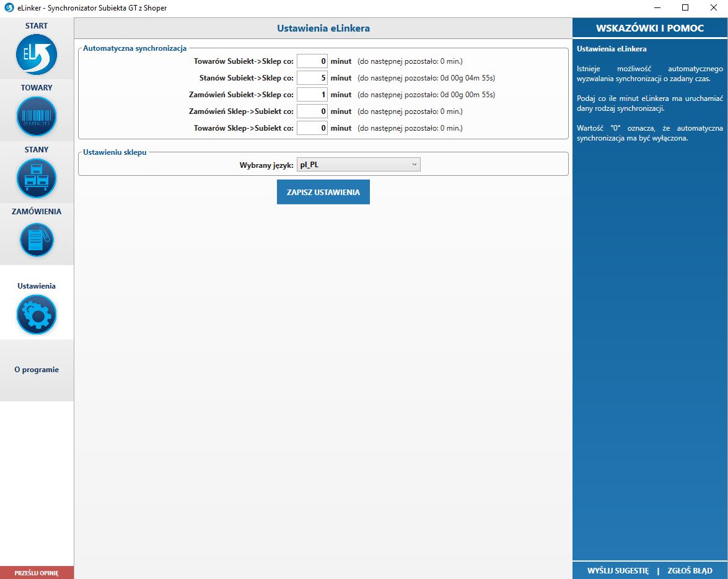728x579 pixels.
Task: Click the WYŚLIJ SUGESTIĘ link
Action: tap(618, 571)
